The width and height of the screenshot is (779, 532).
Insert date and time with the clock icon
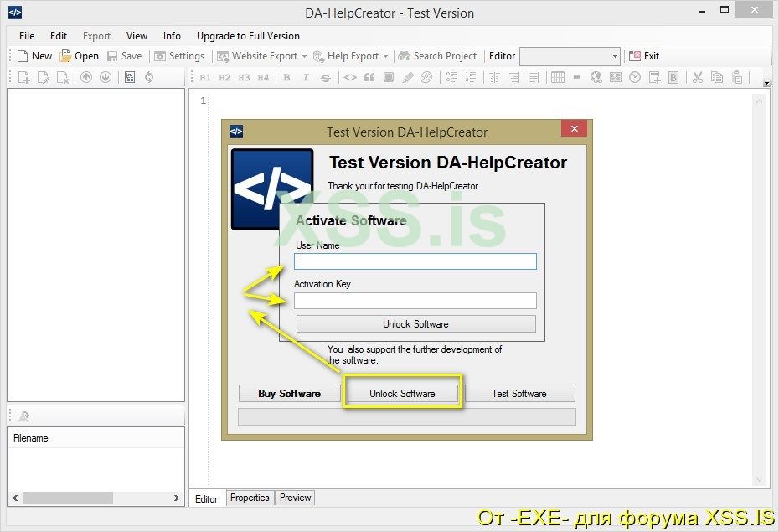click(635, 77)
